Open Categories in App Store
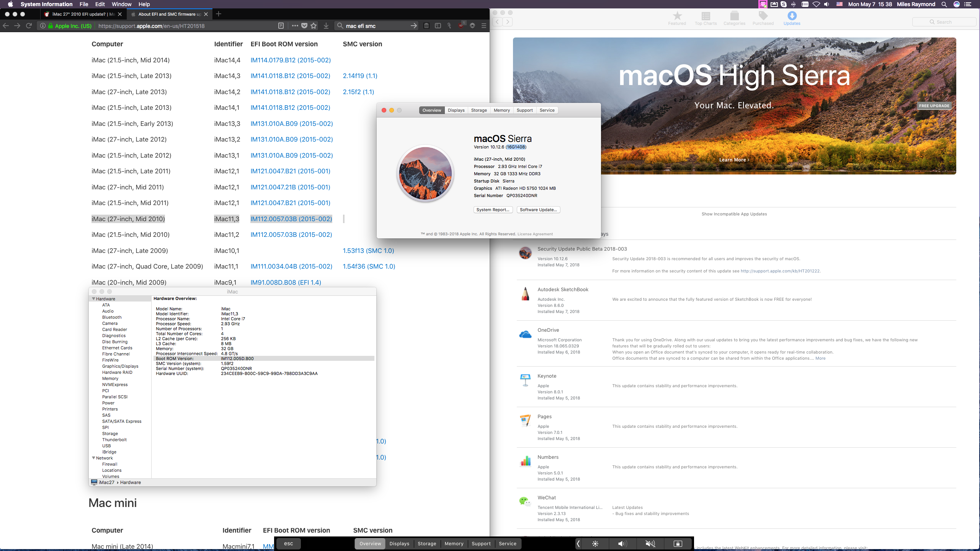The width and height of the screenshot is (980, 551). click(734, 18)
